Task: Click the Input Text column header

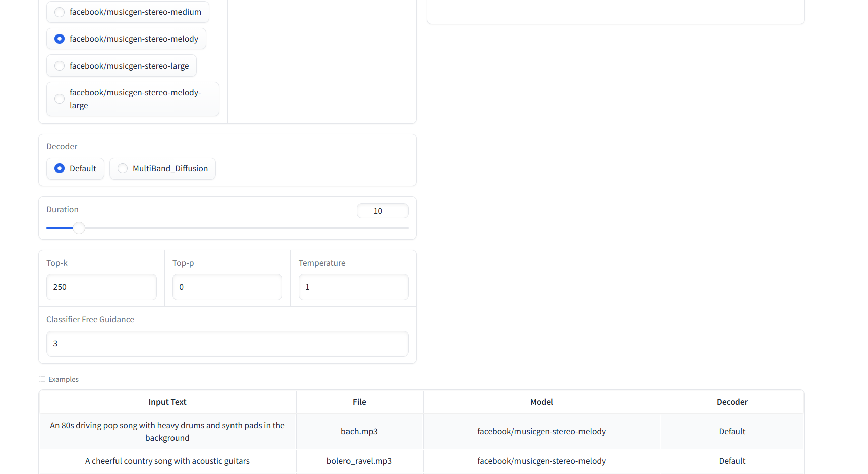Action: point(167,402)
